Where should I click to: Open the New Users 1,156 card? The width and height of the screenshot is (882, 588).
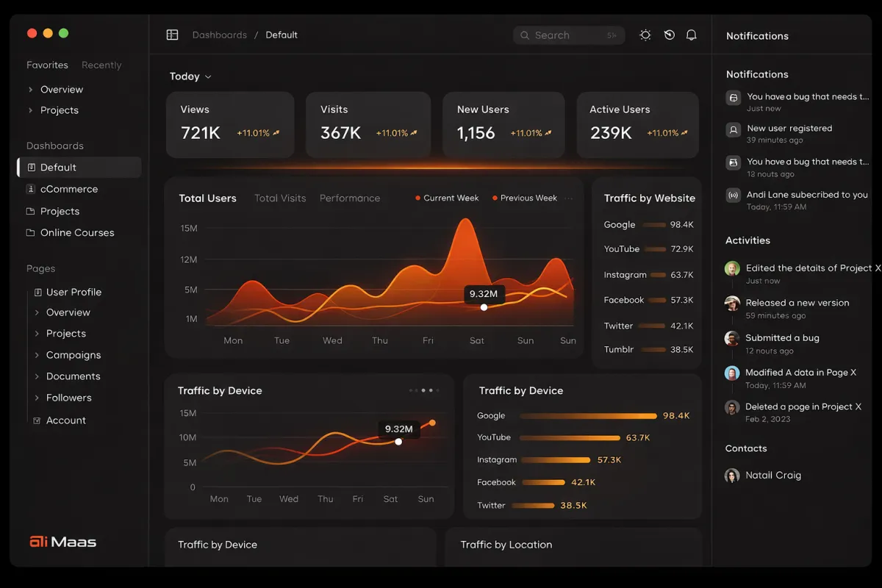coord(503,124)
